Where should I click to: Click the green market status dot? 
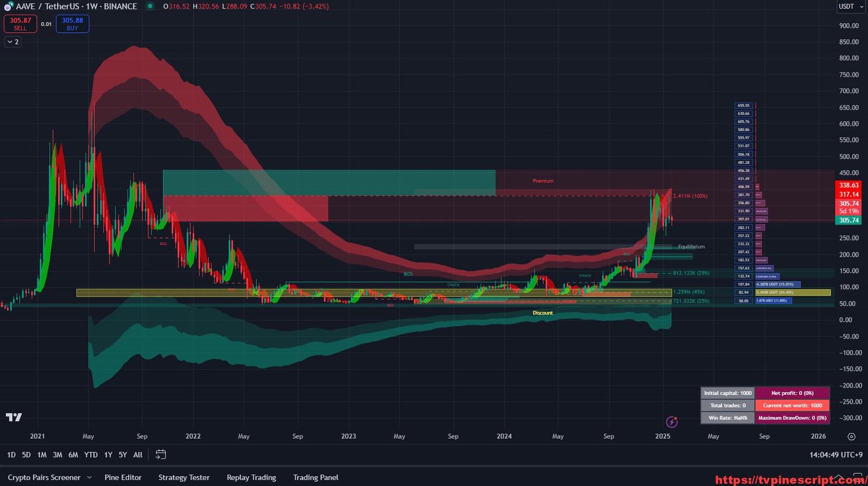(x=150, y=7)
